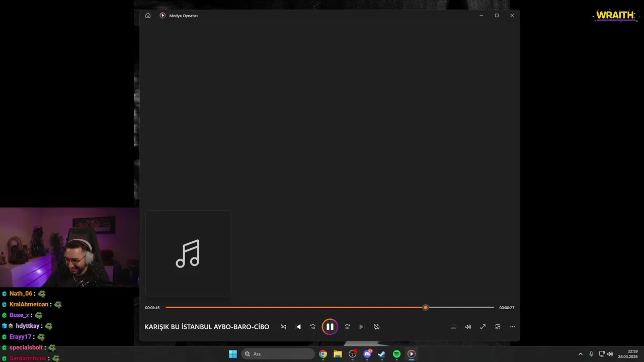Open the mini player view
This screenshot has height=362, width=644.
click(x=498, y=327)
